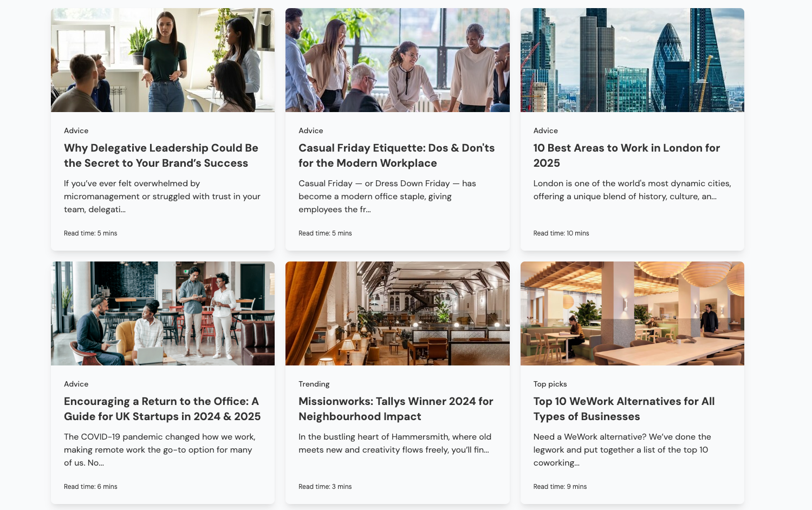
Task: Click 'Read time: 5 mins' under Delegative Leadership
Action: (x=90, y=233)
